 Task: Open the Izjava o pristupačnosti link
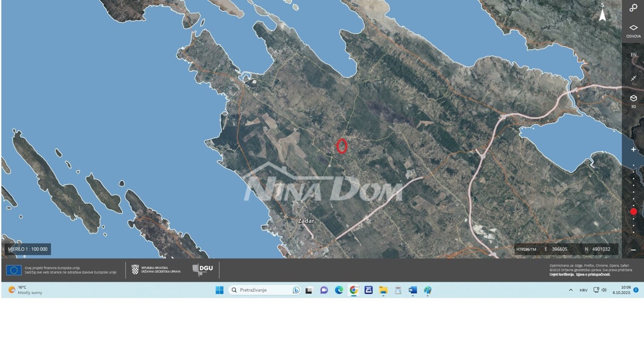[x=593, y=275]
